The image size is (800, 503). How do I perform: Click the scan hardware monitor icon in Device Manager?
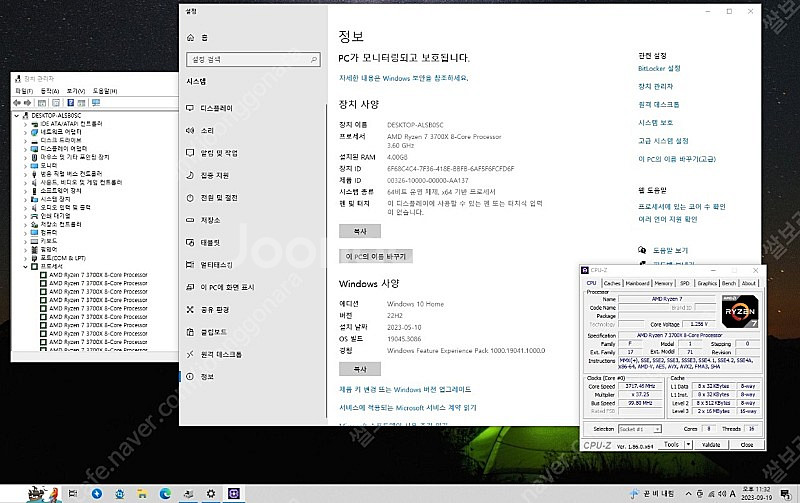tap(95, 103)
